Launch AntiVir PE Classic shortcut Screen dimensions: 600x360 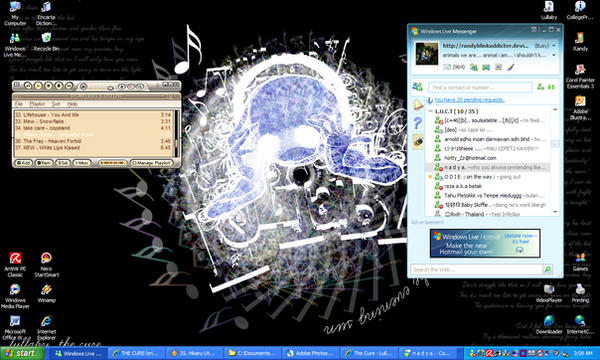15,265
